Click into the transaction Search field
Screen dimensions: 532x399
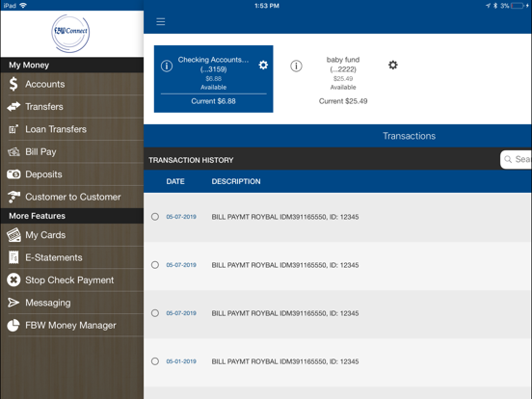(x=516, y=159)
